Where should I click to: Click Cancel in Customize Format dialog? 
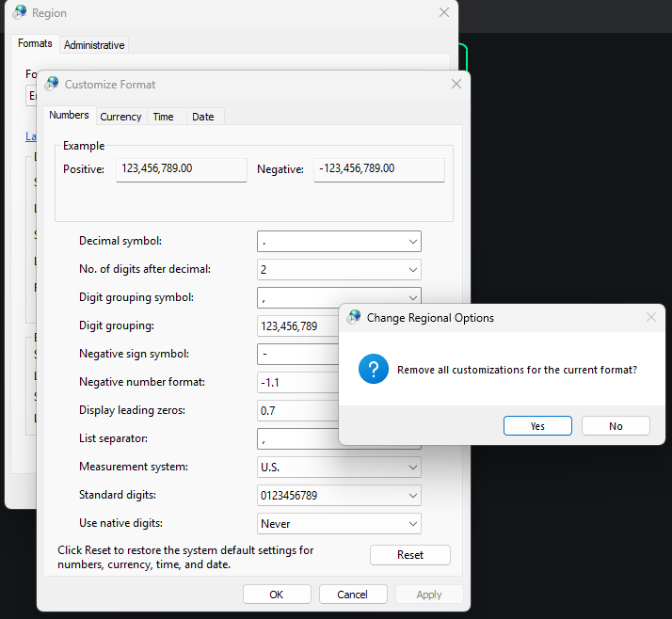tap(353, 595)
